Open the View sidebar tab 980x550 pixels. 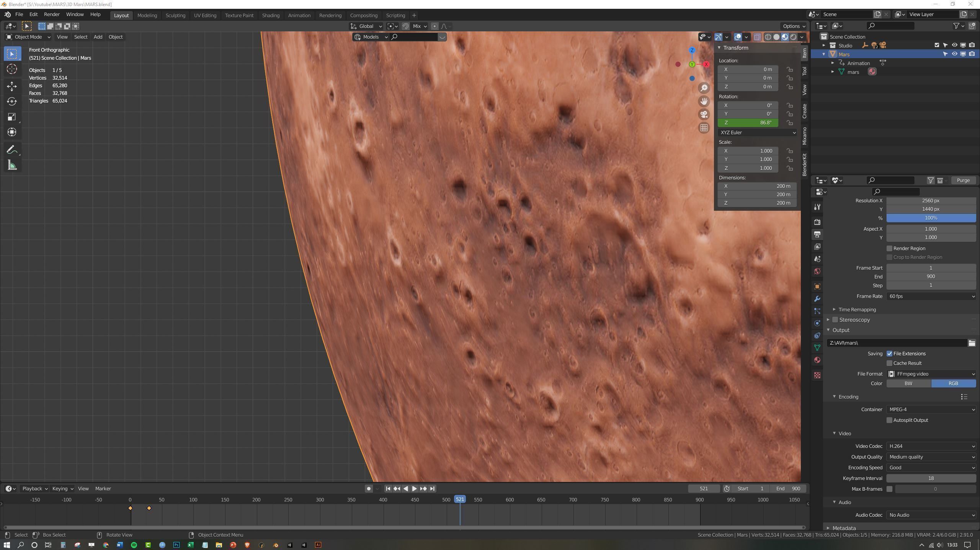(805, 90)
